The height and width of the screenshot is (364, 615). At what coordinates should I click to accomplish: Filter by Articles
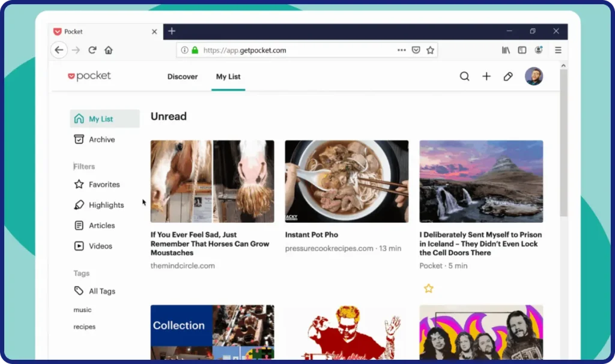click(x=94, y=225)
